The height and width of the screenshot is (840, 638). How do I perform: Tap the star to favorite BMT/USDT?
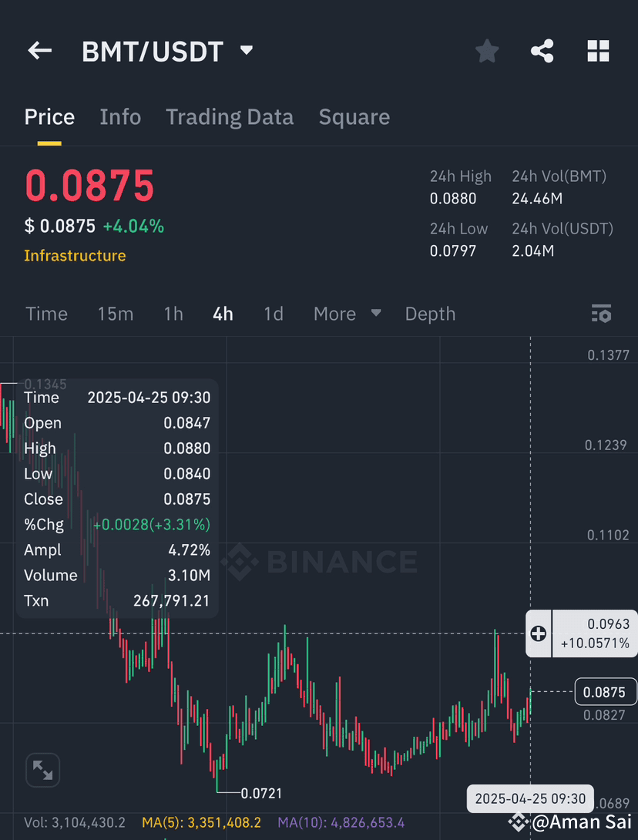click(x=487, y=50)
